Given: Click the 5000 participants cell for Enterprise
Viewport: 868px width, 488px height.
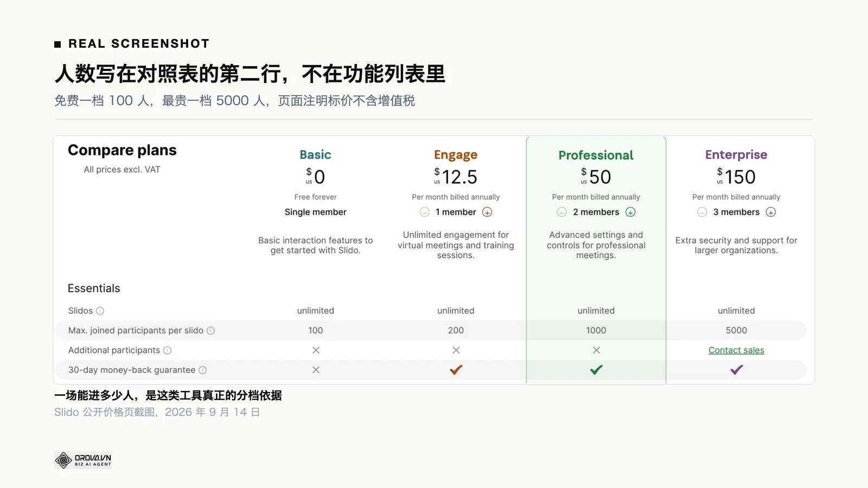Looking at the screenshot, I should tap(736, 330).
